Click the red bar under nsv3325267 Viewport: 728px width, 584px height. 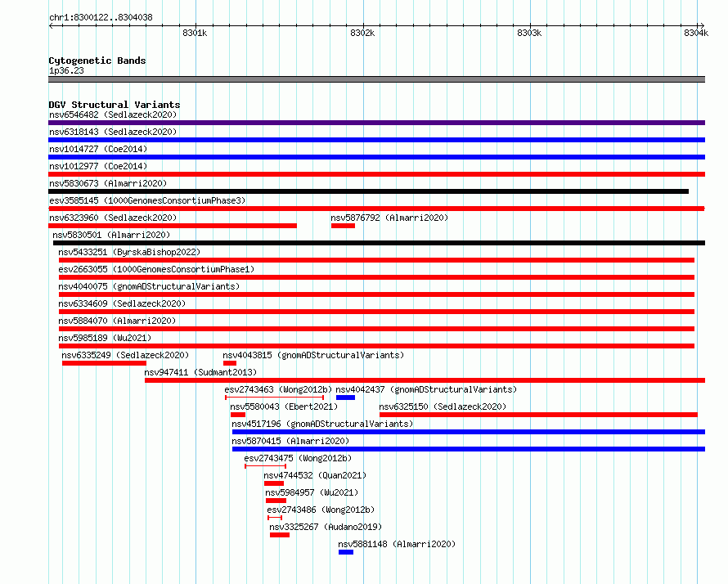pyautogui.click(x=280, y=535)
